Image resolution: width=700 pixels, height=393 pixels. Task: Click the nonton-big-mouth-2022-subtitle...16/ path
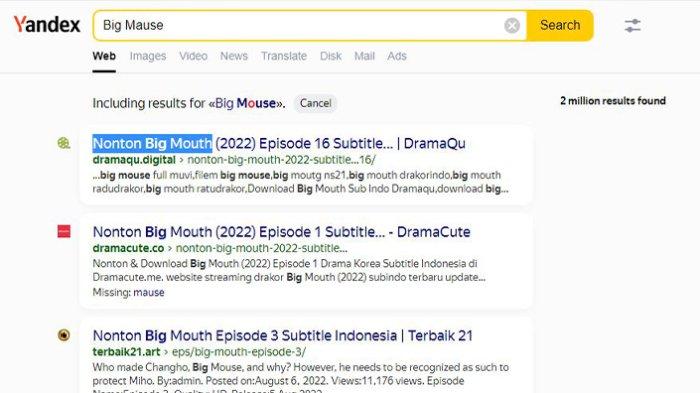pyautogui.click(x=282, y=160)
